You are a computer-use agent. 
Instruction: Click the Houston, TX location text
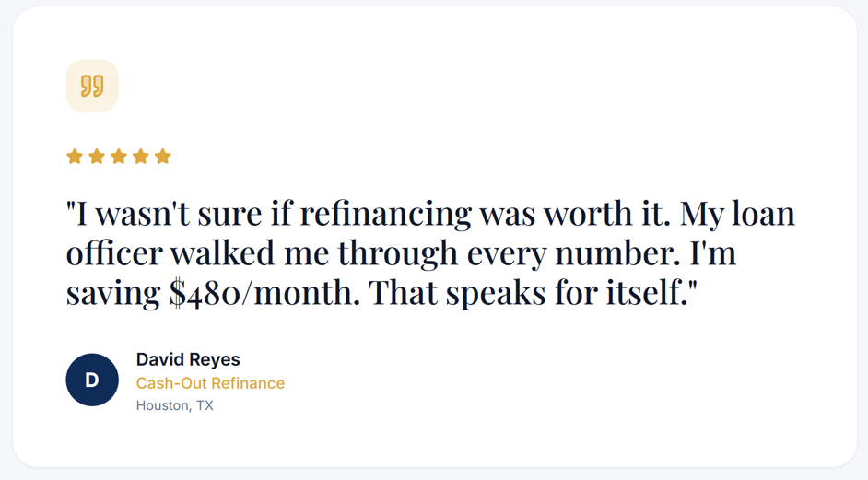174,405
